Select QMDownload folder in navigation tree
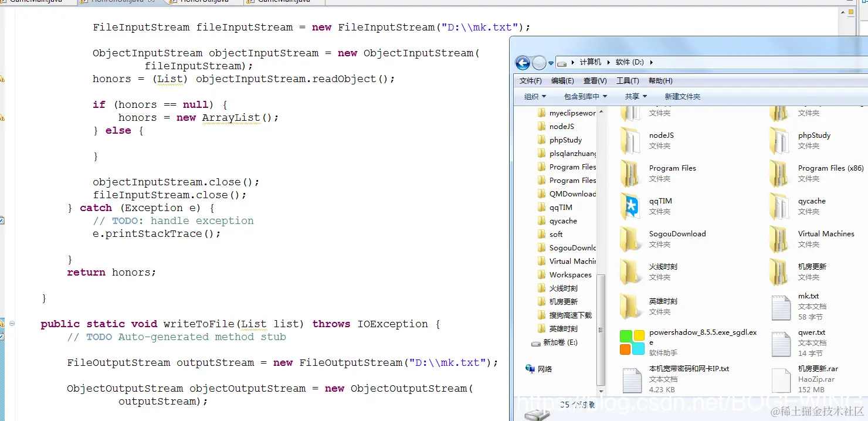868x421 pixels. click(567, 194)
